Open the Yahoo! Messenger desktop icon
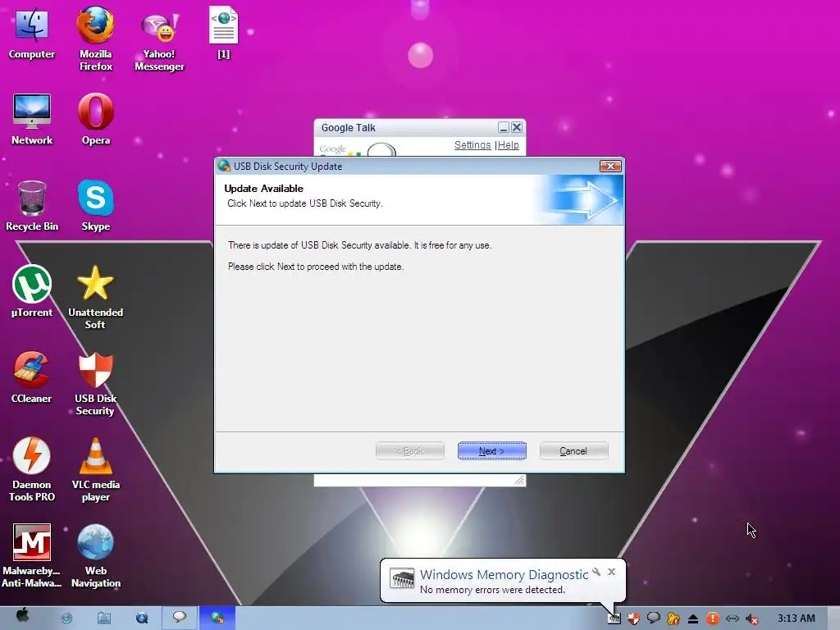 159,40
